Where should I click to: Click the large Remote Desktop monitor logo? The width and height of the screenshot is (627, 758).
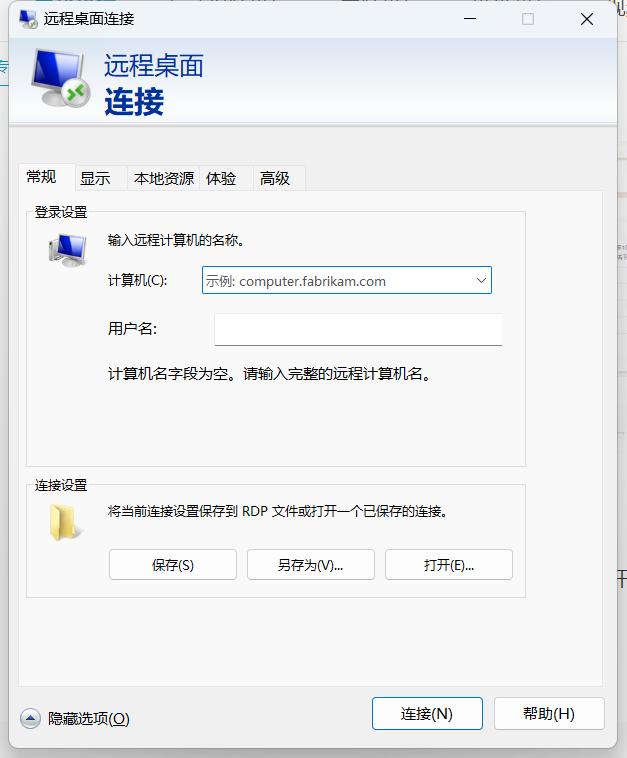(61, 78)
